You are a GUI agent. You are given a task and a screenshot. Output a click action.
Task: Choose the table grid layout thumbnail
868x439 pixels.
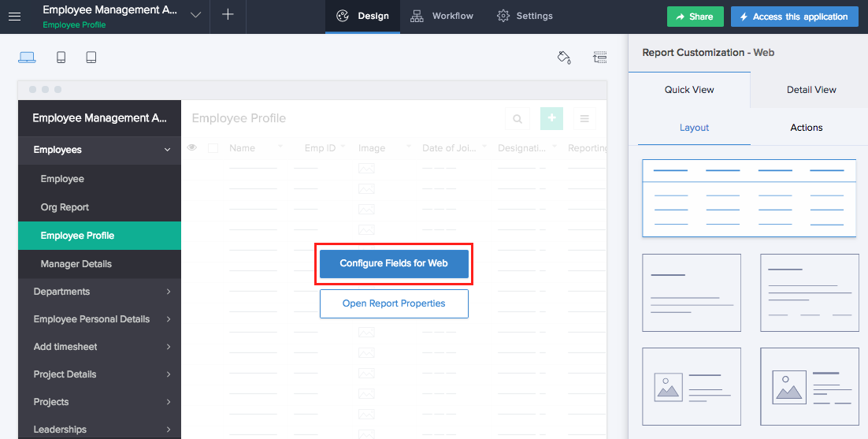pyautogui.click(x=749, y=198)
